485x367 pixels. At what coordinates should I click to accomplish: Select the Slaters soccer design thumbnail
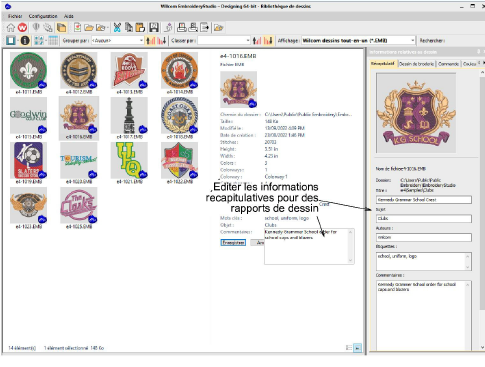28,160
